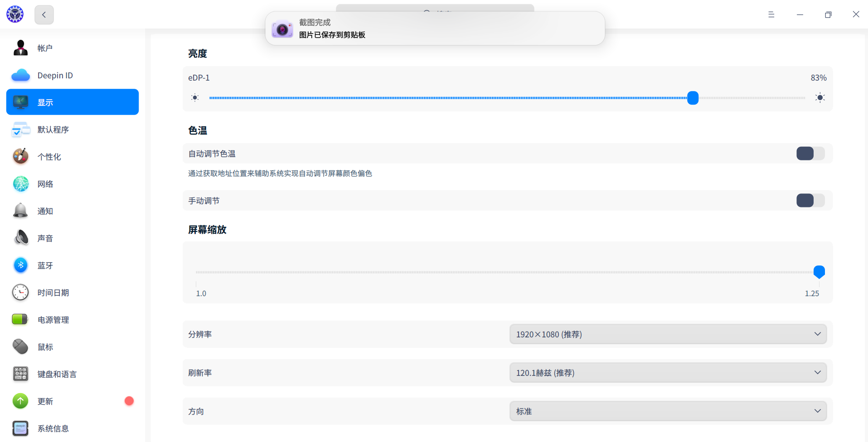Set screen scaling at the 1.0 mark
Image resolution: width=868 pixels, height=442 pixels.
(x=196, y=273)
